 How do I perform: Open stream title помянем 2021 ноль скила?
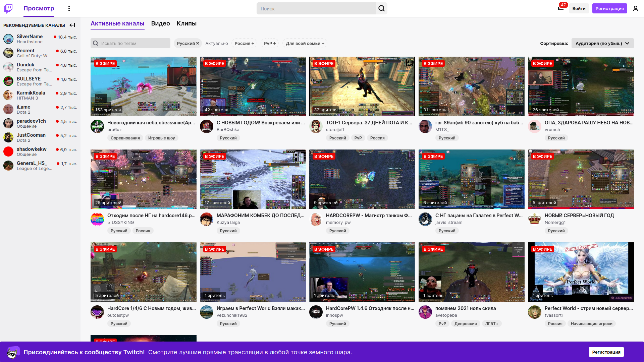pos(466,308)
